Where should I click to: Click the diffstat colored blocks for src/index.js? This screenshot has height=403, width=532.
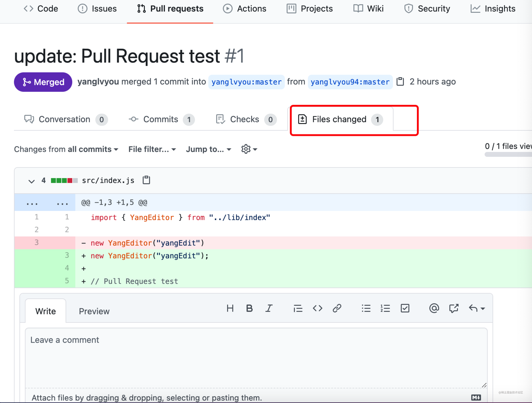pos(64,181)
